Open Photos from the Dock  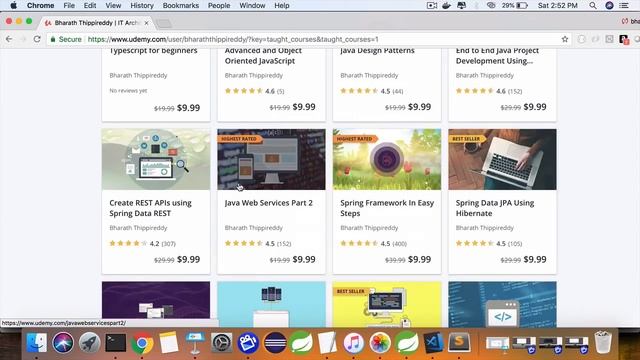(380, 342)
